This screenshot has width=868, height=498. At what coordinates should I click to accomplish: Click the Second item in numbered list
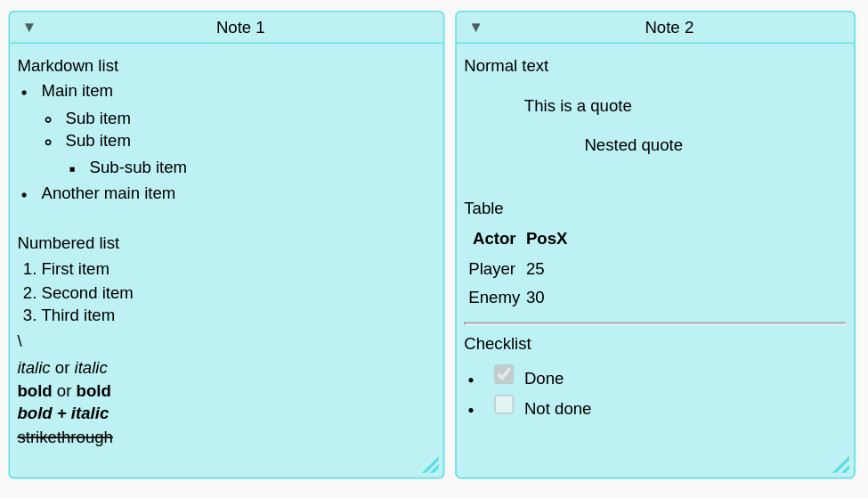coord(86,293)
